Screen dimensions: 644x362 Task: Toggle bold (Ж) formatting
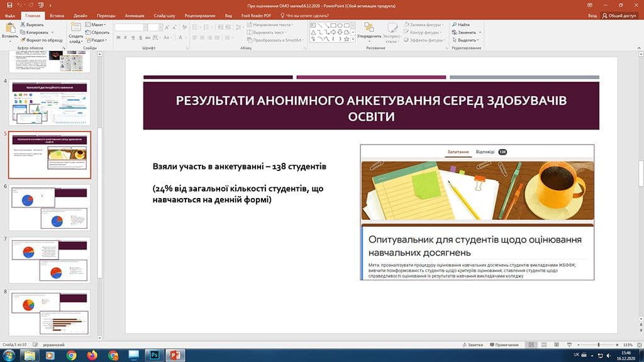point(118,38)
